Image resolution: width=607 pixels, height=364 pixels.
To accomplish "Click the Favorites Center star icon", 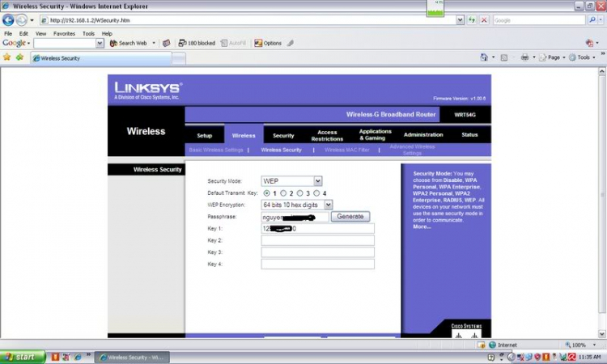I will pyautogui.click(x=7, y=57).
